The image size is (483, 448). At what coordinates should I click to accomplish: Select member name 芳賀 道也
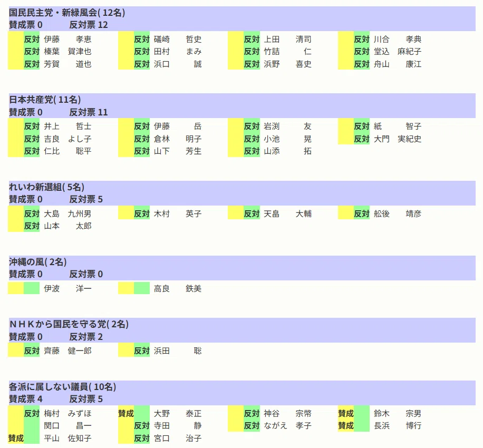tap(67, 64)
